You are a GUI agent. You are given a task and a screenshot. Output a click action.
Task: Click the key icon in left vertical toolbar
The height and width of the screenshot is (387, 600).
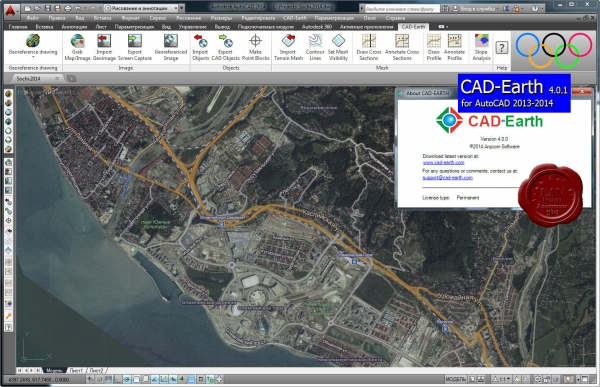point(8,317)
